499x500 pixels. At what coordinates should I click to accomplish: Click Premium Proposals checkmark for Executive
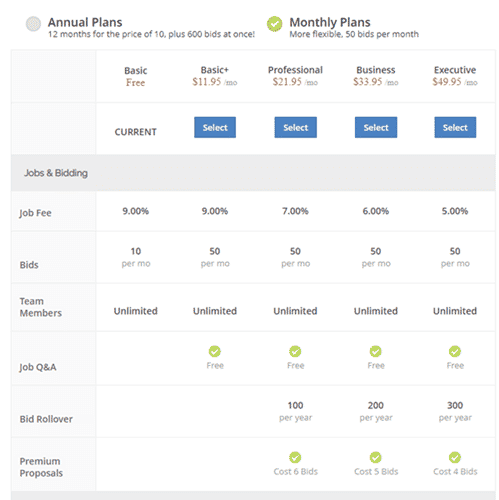tap(455, 457)
